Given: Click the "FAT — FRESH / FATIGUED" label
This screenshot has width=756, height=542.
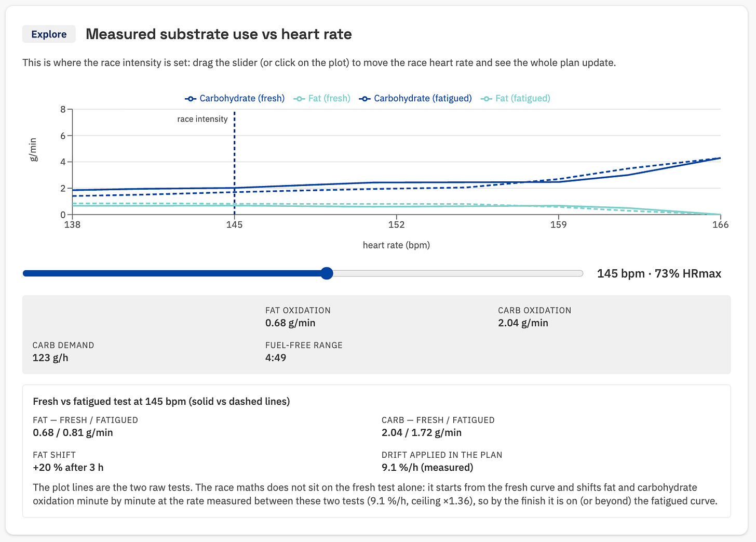Looking at the screenshot, I should (x=85, y=420).
